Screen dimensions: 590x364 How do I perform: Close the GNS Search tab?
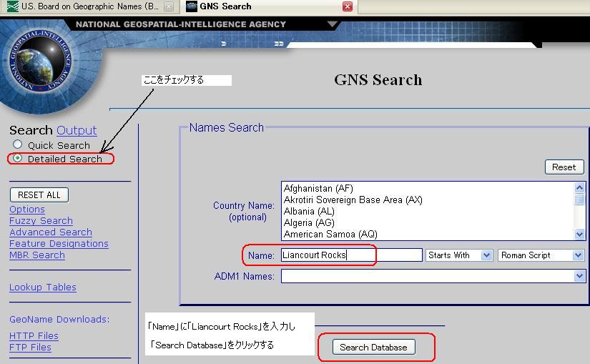348,6
